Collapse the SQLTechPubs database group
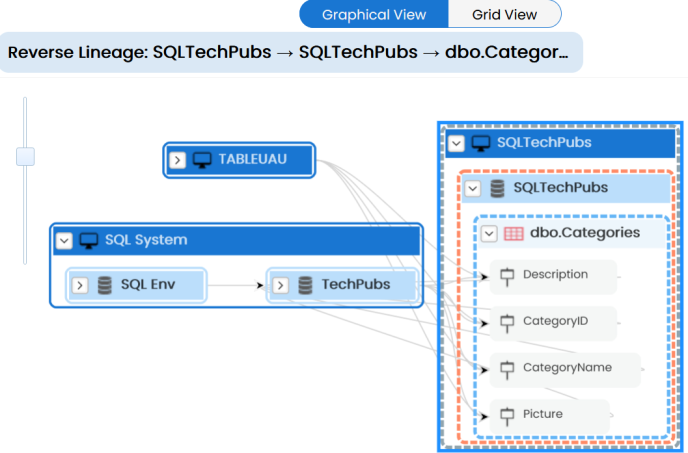 (x=472, y=188)
